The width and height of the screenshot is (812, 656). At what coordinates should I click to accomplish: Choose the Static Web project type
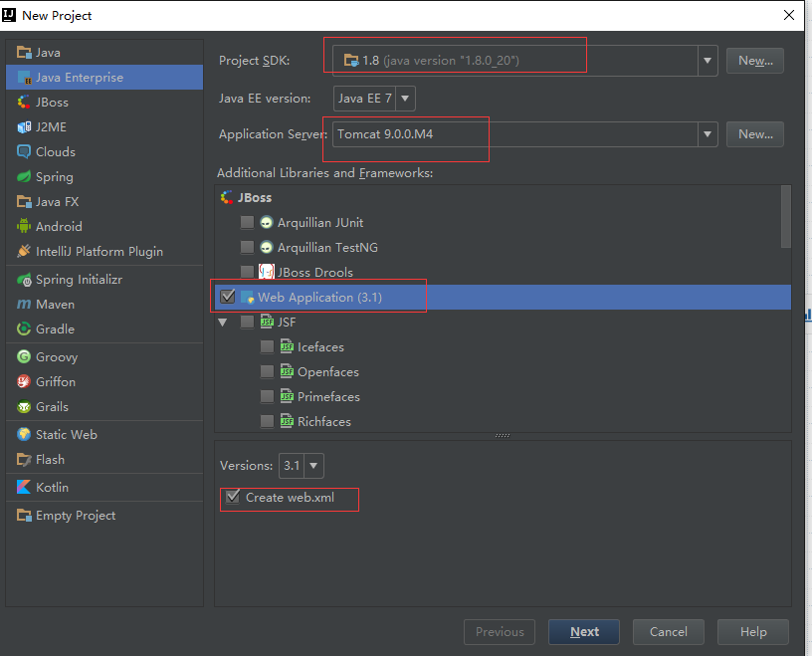[x=104, y=434]
